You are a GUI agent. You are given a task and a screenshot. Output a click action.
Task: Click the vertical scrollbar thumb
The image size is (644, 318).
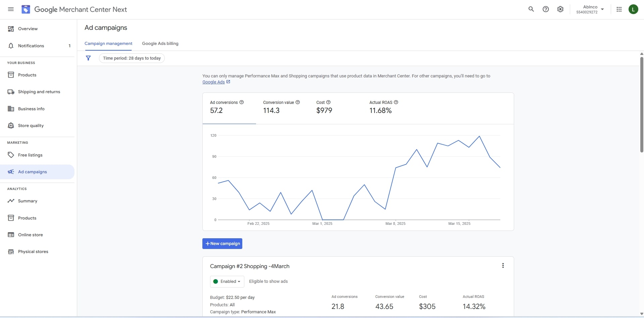click(x=641, y=105)
